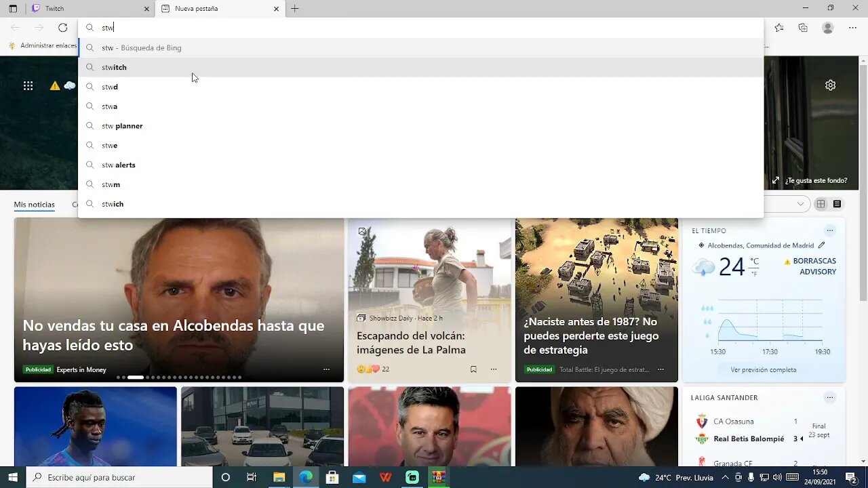Switch temperature to °F
This screenshot has height=488, width=868.
click(x=754, y=274)
